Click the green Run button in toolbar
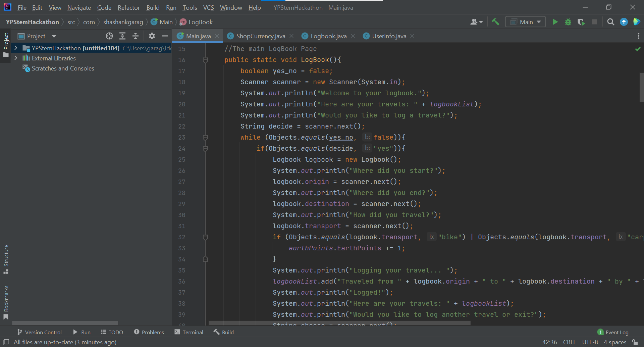The height and width of the screenshot is (347, 644). click(555, 22)
